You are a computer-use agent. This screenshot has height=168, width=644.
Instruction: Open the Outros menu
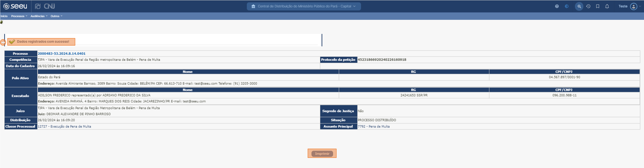coord(56,16)
